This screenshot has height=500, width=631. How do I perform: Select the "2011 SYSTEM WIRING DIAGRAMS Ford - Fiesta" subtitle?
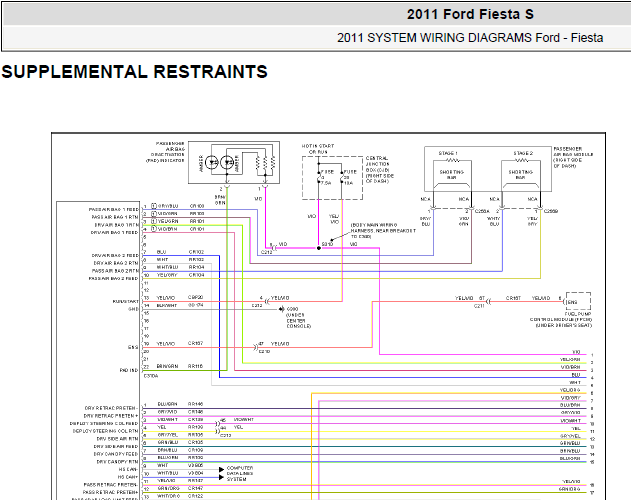pos(470,38)
